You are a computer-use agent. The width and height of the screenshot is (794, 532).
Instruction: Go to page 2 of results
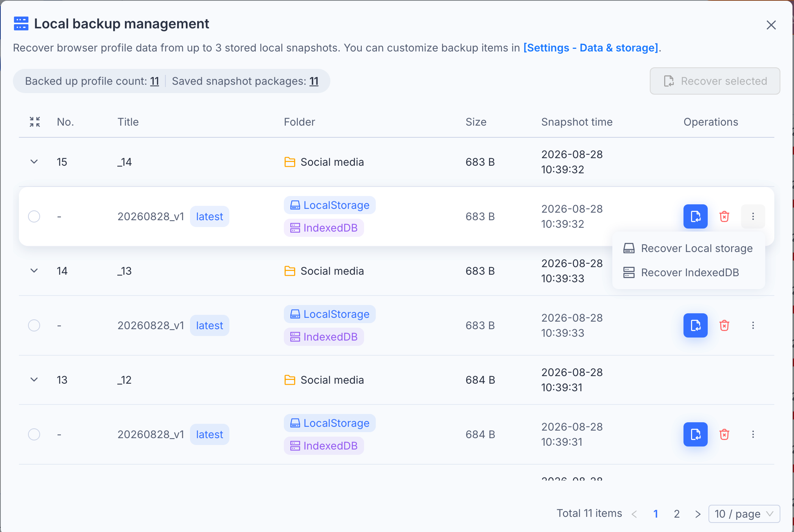(x=677, y=514)
